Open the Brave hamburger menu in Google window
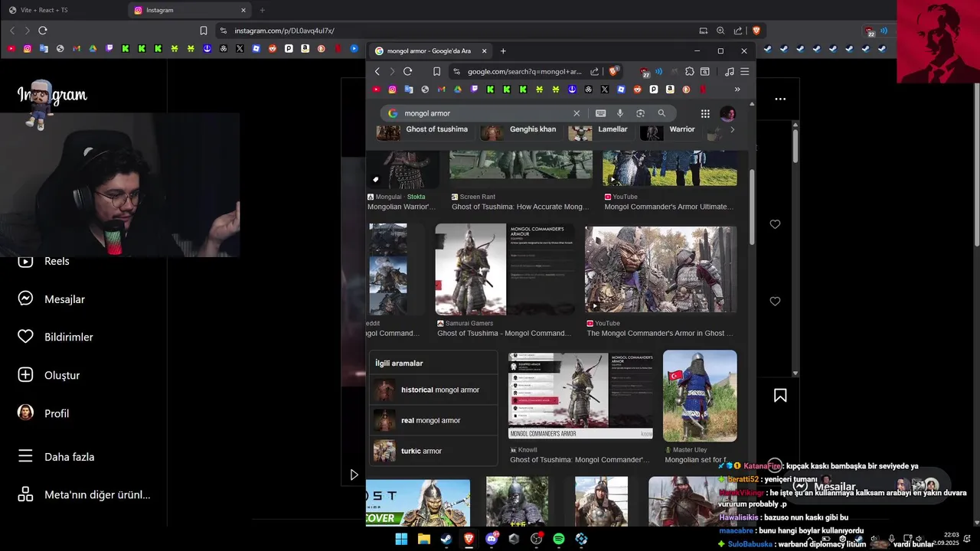 [744, 71]
